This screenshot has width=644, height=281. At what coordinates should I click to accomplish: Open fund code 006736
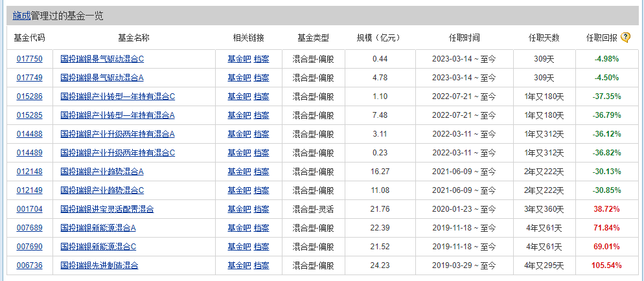[x=30, y=265]
